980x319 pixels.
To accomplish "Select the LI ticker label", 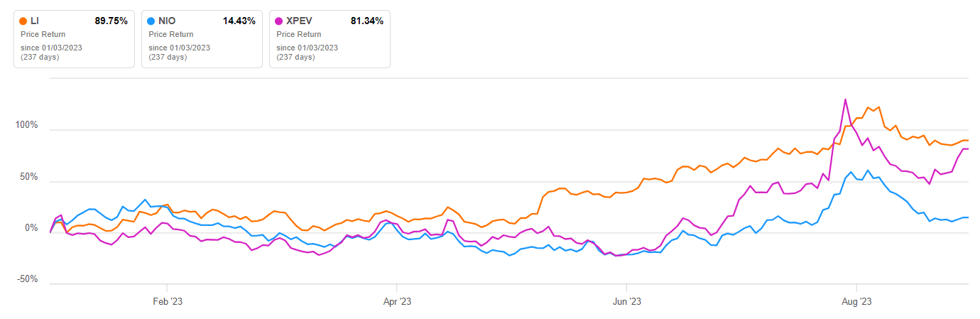I will click(x=35, y=21).
